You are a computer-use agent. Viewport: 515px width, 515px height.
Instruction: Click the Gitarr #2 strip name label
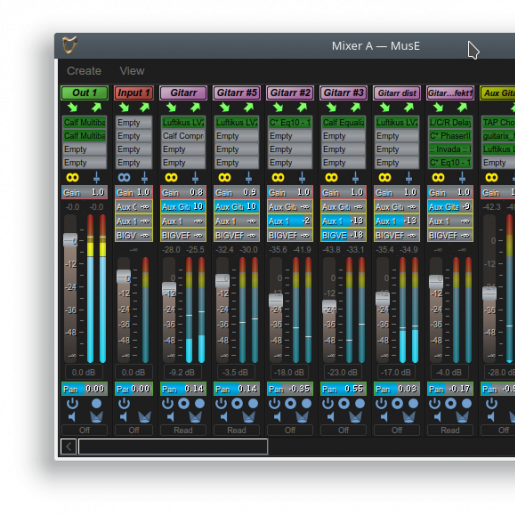290,93
